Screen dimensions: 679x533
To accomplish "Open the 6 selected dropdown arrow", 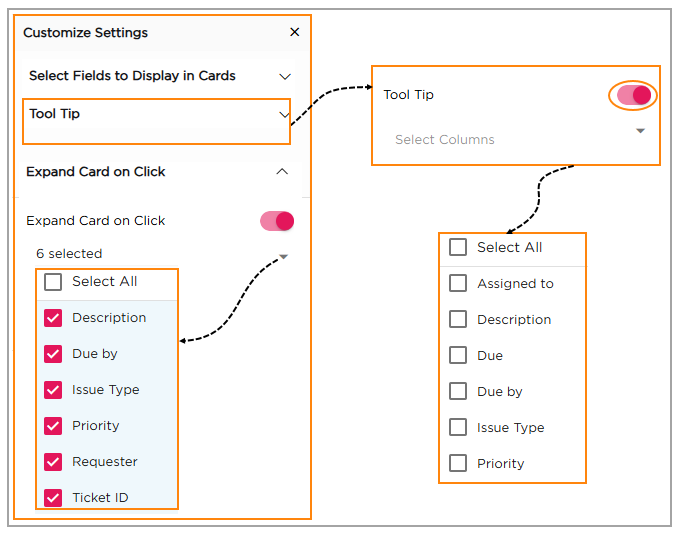I will [x=284, y=257].
